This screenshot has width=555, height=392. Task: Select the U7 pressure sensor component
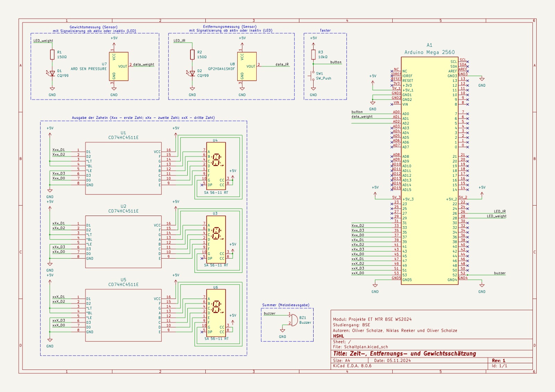119,66
